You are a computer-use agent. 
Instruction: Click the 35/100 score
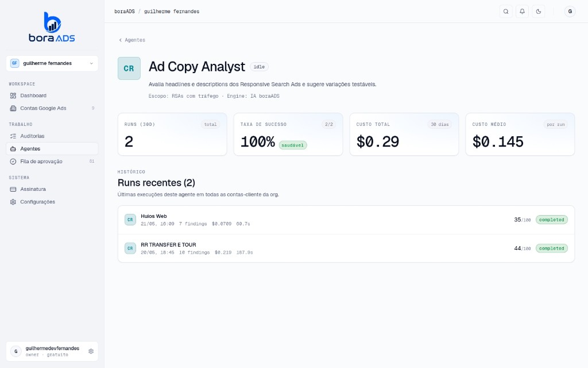click(x=523, y=220)
